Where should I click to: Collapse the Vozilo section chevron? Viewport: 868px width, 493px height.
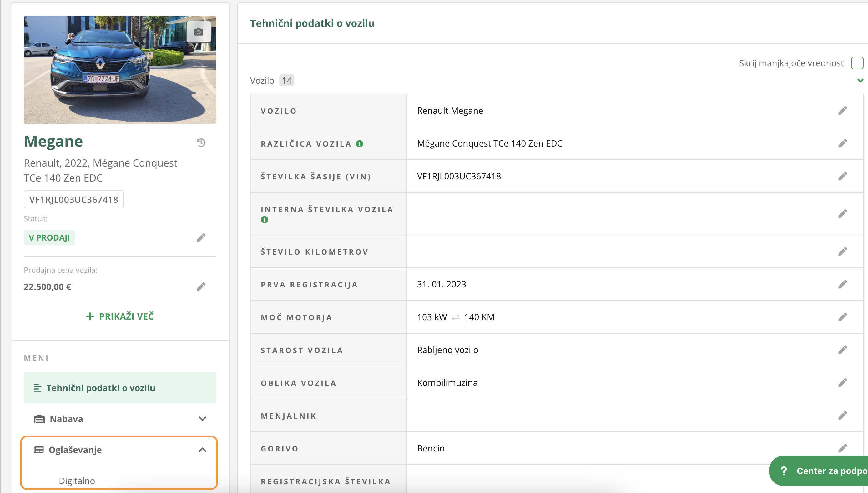point(860,81)
